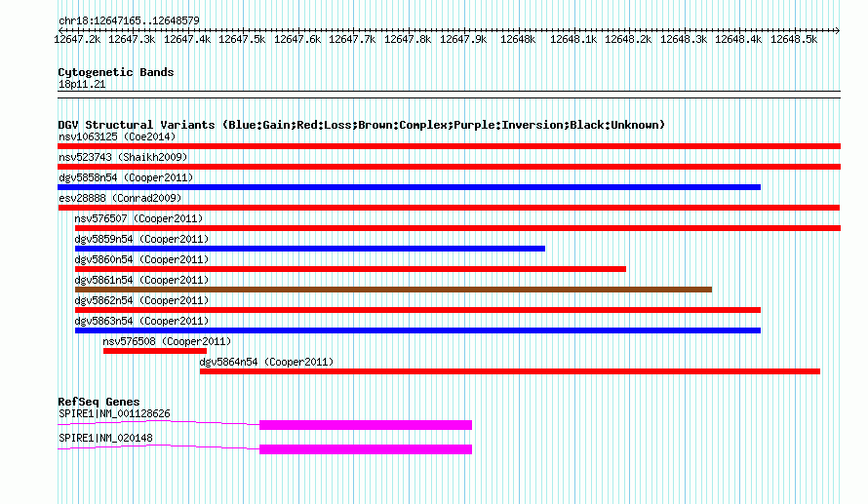Select the short red bar under nsv576508

155,351
